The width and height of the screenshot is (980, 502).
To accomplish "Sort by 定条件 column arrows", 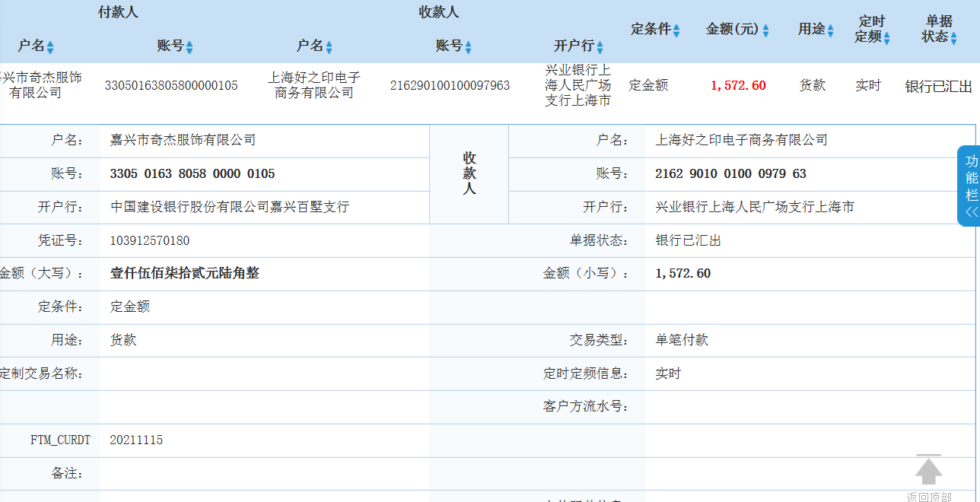I will coord(676,30).
